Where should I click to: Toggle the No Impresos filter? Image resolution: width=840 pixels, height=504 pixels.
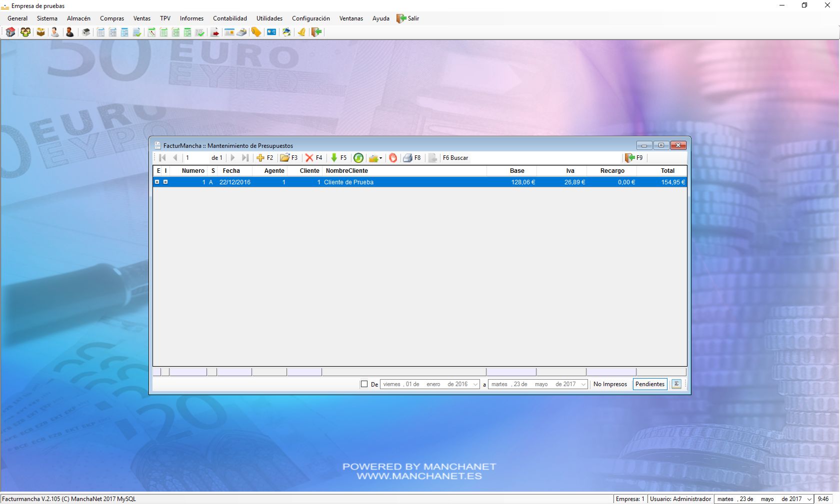[x=610, y=384]
